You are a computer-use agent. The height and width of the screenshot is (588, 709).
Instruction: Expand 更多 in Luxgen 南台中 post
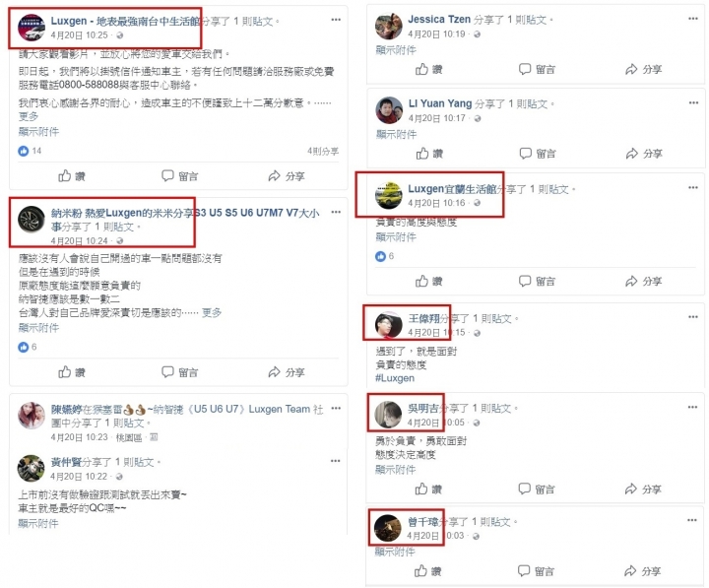pyautogui.click(x=28, y=116)
